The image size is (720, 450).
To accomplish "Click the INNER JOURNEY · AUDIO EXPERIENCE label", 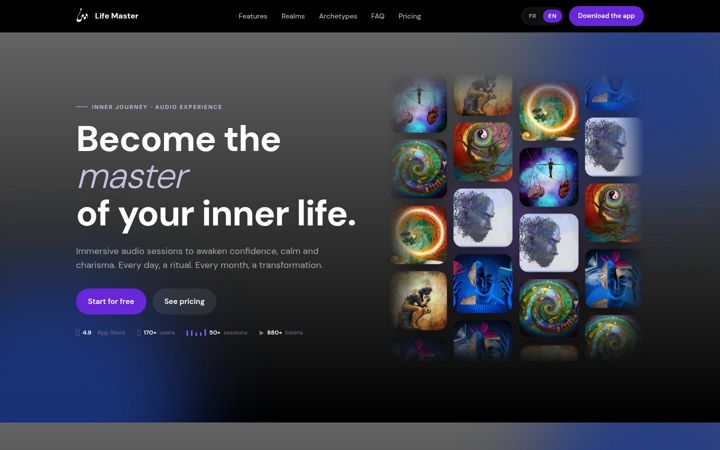I will pyautogui.click(x=157, y=107).
